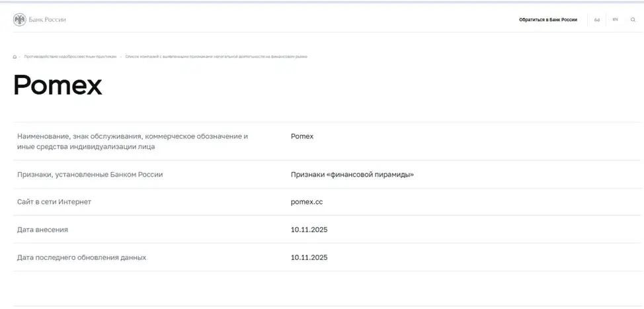Open 'Противодействие недобросовестным практикам' breadcrumb

(x=70, y=57)
